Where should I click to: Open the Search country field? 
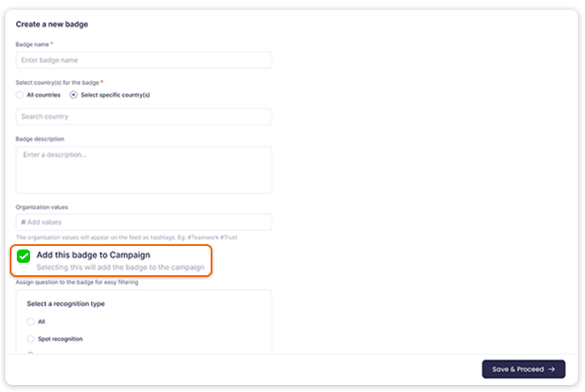(x=143, y=117)
